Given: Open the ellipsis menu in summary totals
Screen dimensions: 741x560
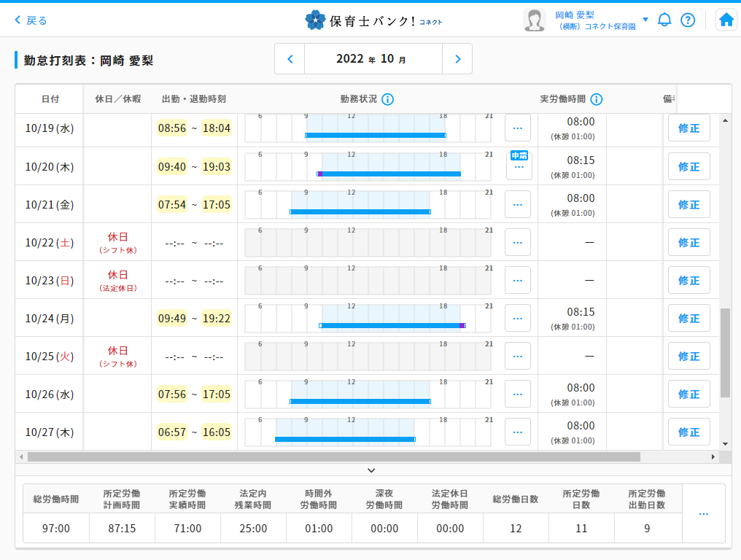Looking at the screenshot, I should tap(703, 513).
